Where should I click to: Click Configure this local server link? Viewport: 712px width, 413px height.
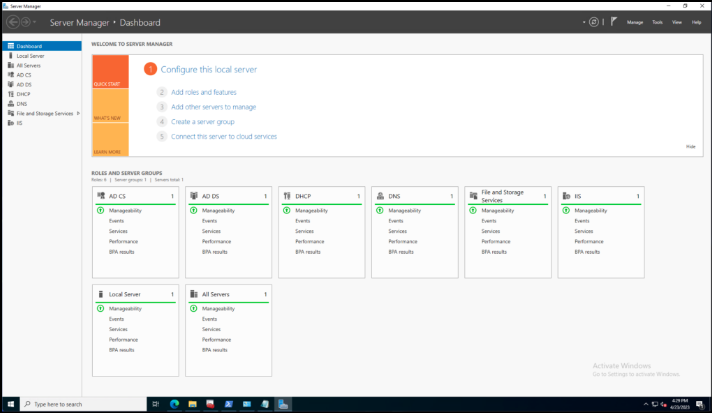coord(208,69)
